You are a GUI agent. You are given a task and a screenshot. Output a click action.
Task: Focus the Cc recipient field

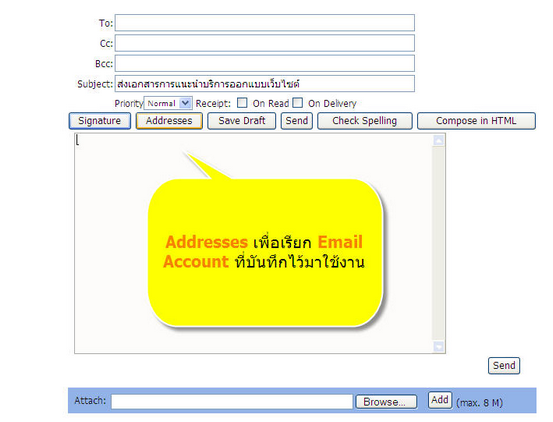click(x=265, y=43)
